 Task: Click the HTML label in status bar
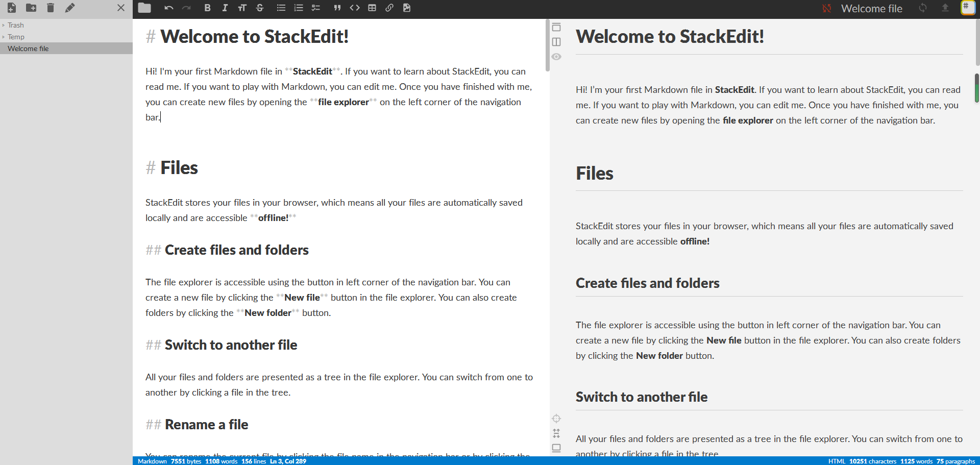pos(837,461)
